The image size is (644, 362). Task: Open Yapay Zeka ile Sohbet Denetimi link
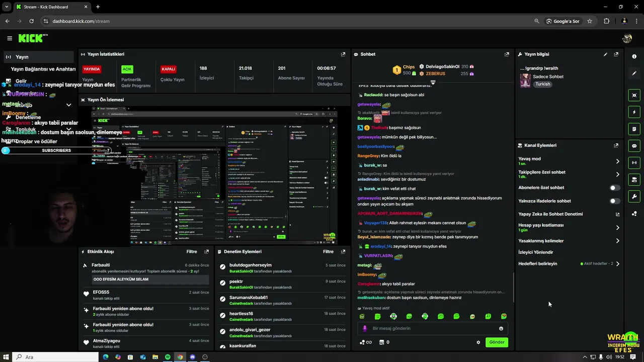550,214
